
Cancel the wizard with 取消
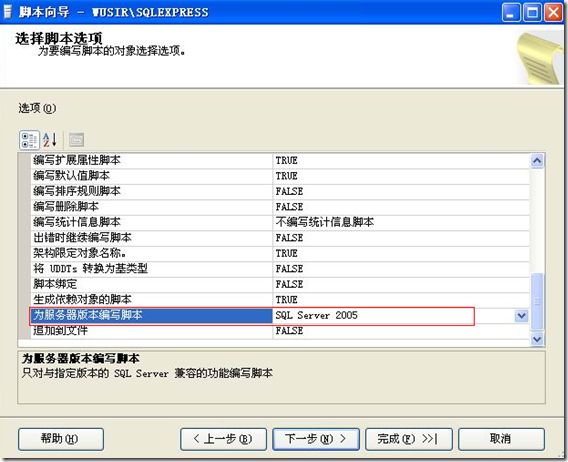[501, 439]
